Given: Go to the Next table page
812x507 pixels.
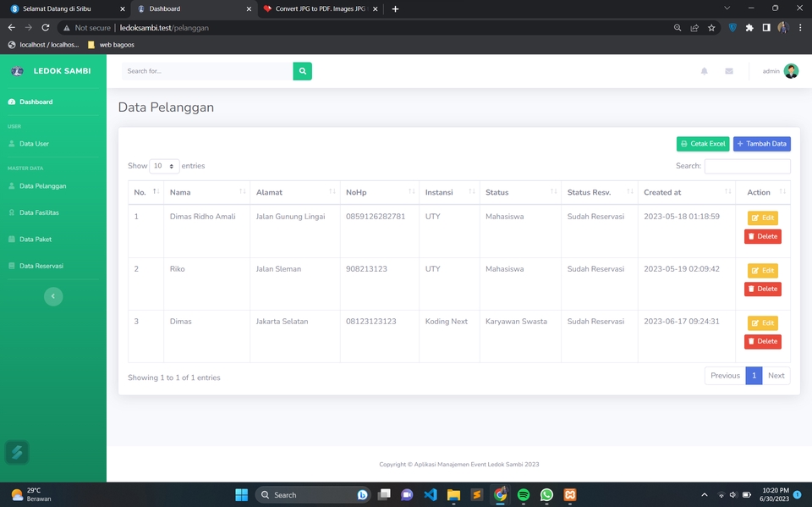Looking at the screenshot, I should [x=776, y=375].
